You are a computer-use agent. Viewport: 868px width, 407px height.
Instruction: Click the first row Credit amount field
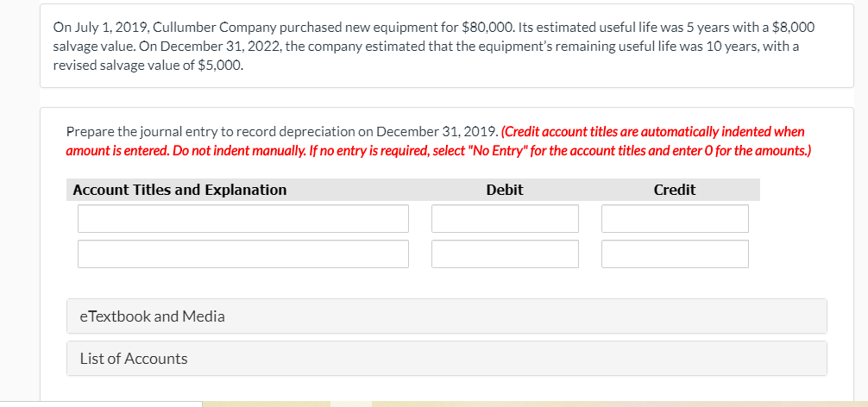pos(675,218)
